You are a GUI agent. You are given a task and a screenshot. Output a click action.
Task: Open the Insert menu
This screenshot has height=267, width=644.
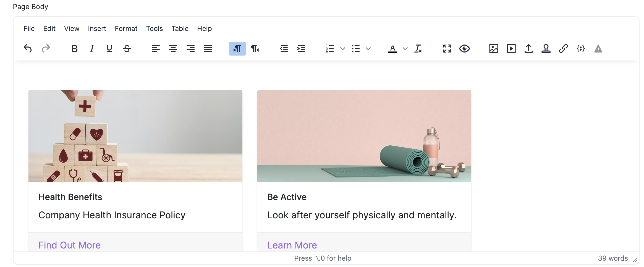(97, 28)
